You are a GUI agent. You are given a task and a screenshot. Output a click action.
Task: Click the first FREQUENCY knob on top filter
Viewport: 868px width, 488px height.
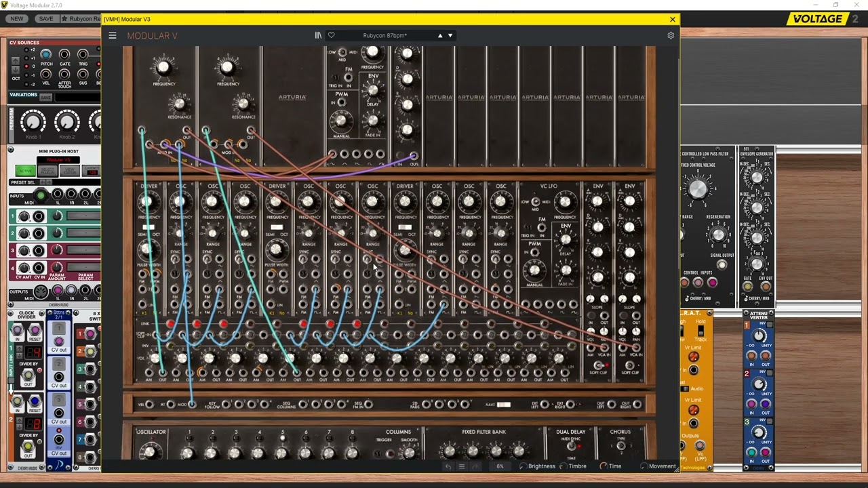163,67
